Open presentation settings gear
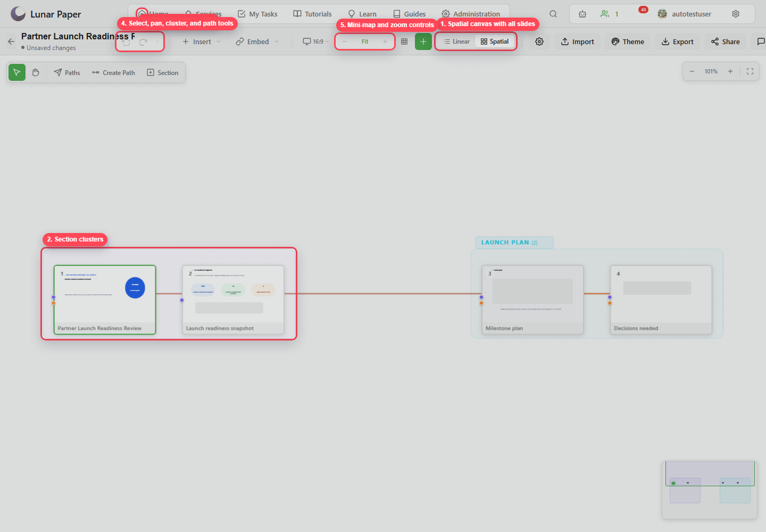The width and height of the screenshot is (766, 532). pyautogui.click(x=539, y=41)
